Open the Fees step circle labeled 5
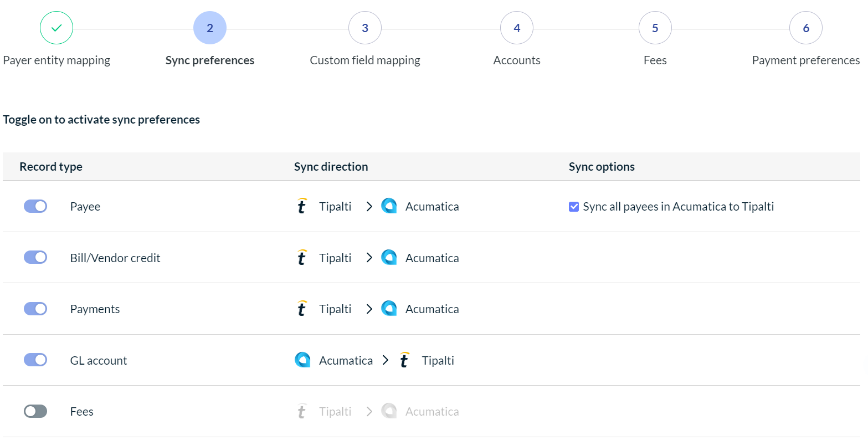 tap(655, 28)
